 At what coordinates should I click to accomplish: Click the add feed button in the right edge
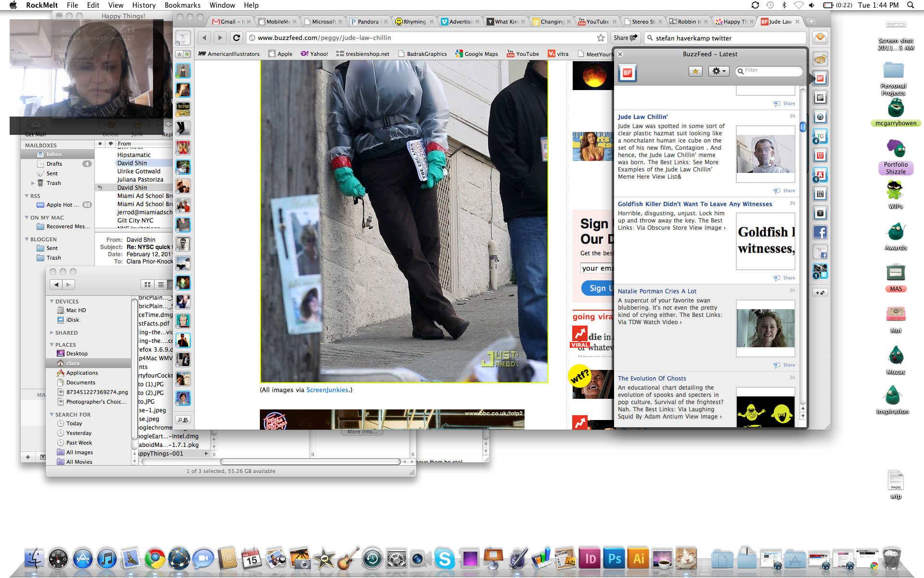[x=820, y=292]
